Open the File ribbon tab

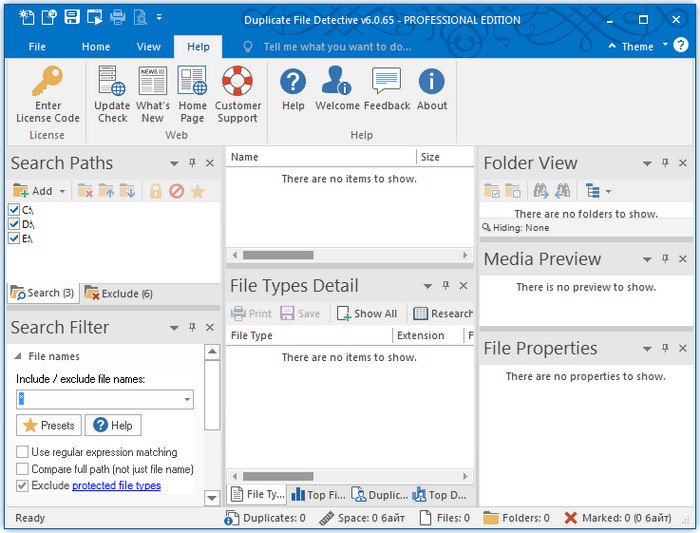coord(37,47)
